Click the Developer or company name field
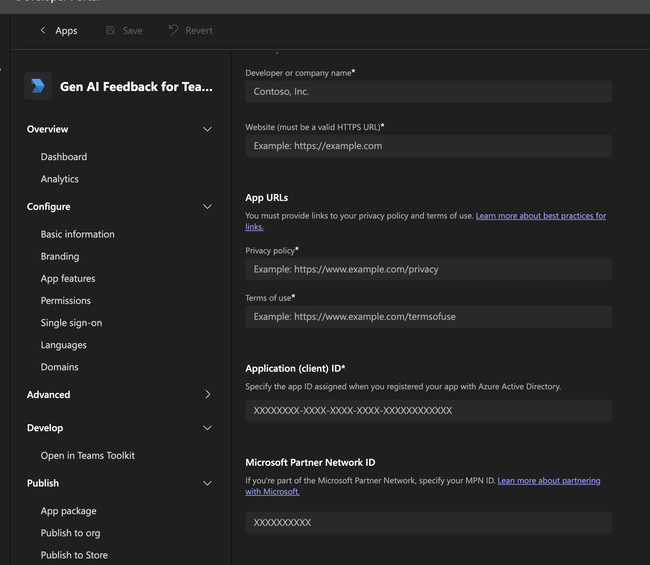 [428, 92]
